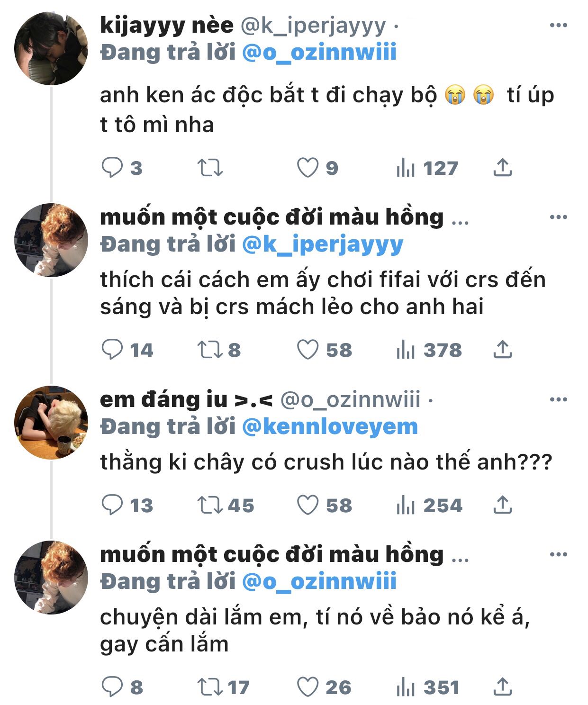
Task: Like the 'thích cái cách em ấy' tweet
Action: (x=308, y=350)
